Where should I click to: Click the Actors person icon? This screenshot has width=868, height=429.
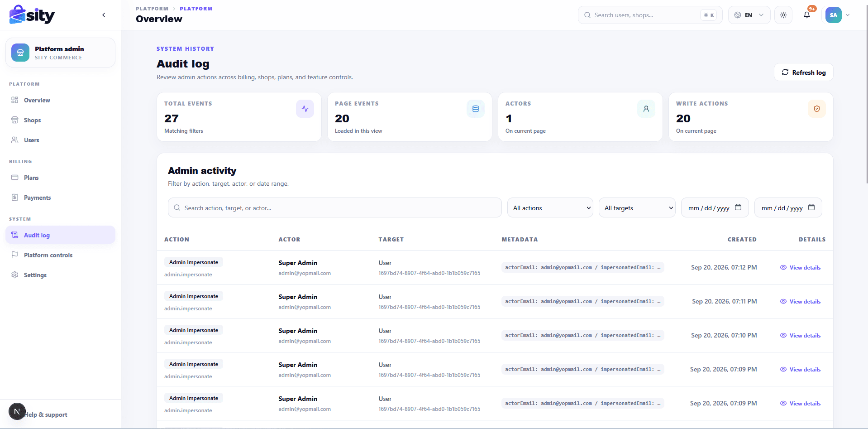[x=646, y=109]
